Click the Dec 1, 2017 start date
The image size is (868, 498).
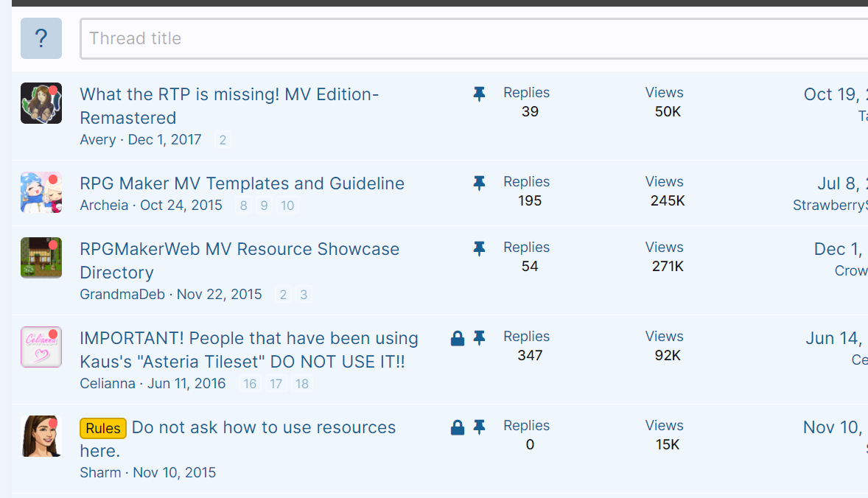tap(164, 139)
